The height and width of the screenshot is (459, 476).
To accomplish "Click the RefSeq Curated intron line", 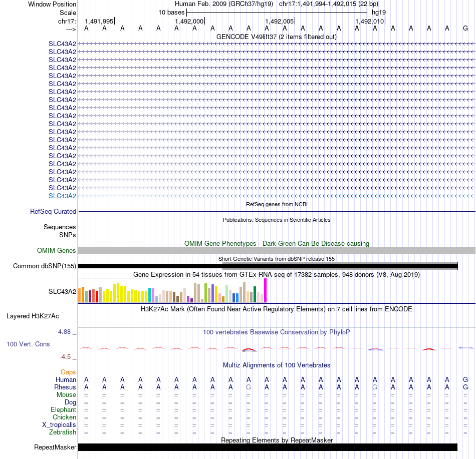I will (x=277, y=211).
